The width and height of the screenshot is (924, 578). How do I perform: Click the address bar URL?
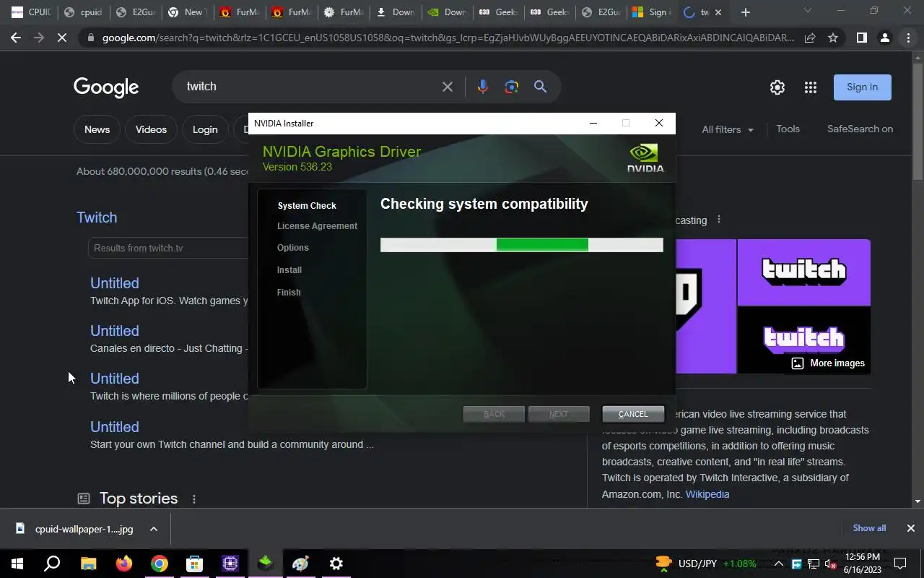[x=448, y=38]
